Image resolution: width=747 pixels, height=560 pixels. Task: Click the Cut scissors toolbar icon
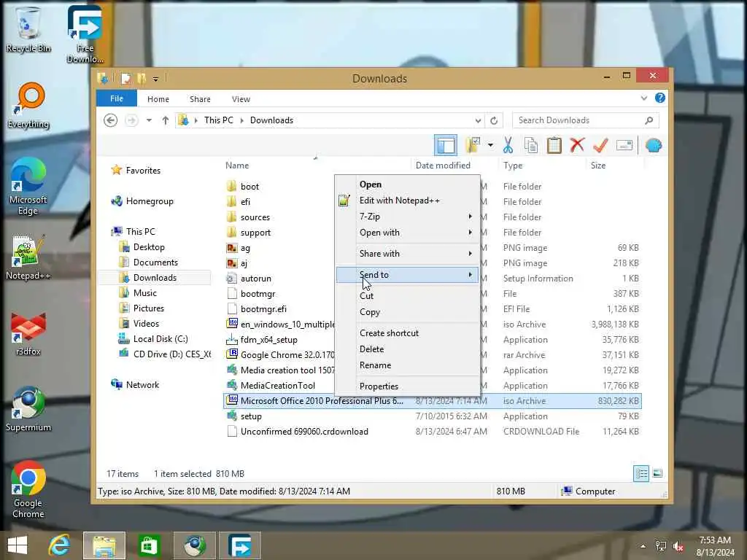coord(508,145)
